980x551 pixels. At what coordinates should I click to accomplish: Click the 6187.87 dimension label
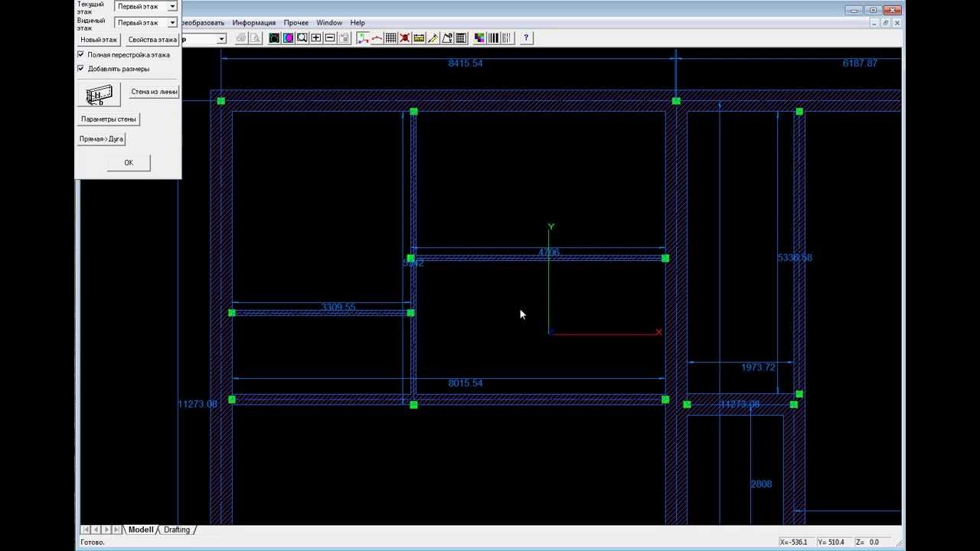point(860,64)
